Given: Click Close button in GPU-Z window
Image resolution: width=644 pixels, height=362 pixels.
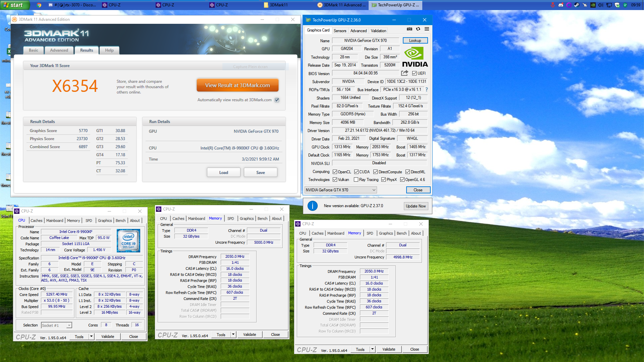Looking at the screenshot, I should pos(418,190).
